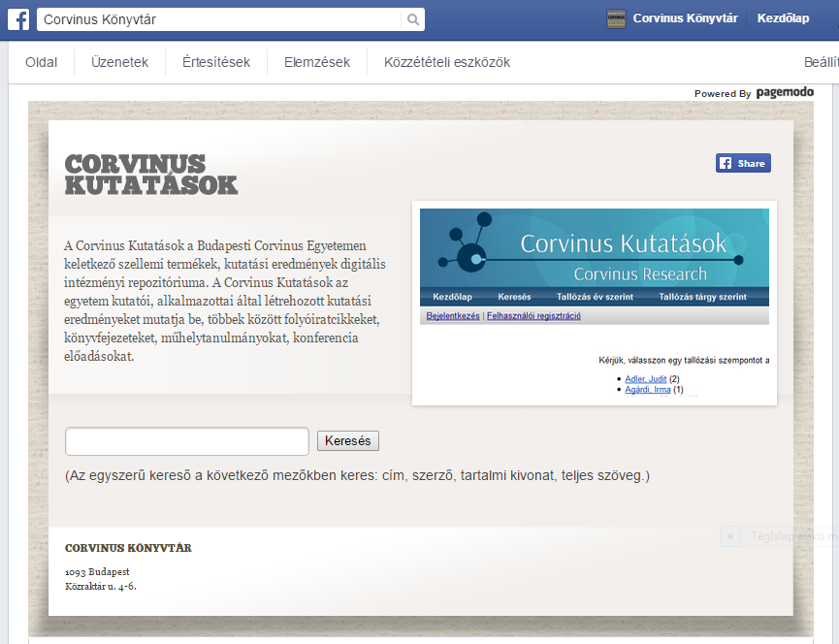Click the Közraktár u. 4-6. address line
This screenshot has height=644, width=839.
coord(101,586)
